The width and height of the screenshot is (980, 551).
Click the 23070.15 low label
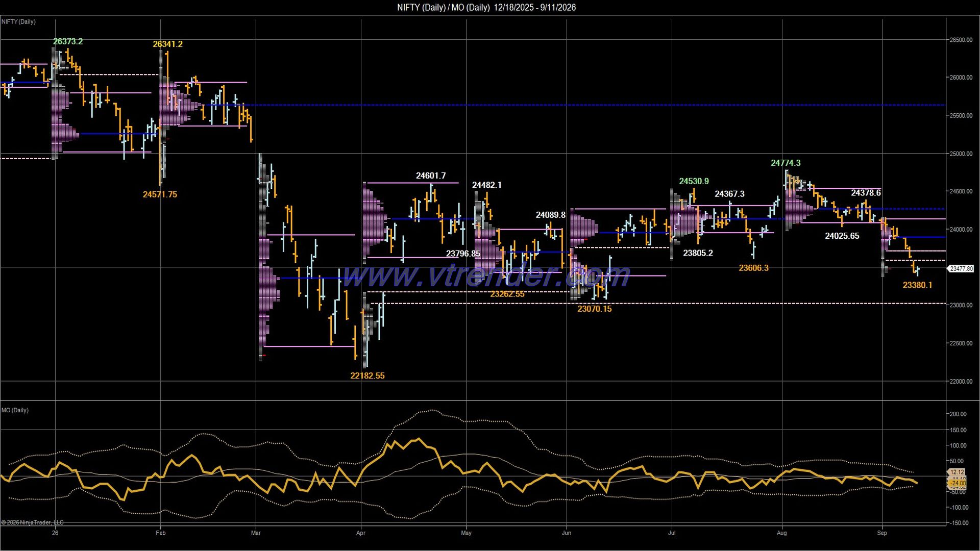[594, 309]
